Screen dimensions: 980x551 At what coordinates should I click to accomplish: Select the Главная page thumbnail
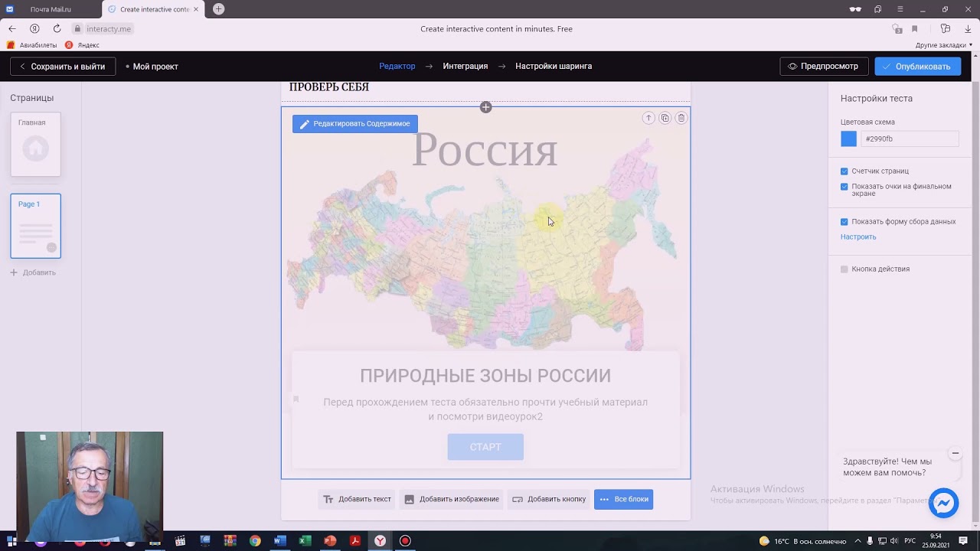coord(35,145)
